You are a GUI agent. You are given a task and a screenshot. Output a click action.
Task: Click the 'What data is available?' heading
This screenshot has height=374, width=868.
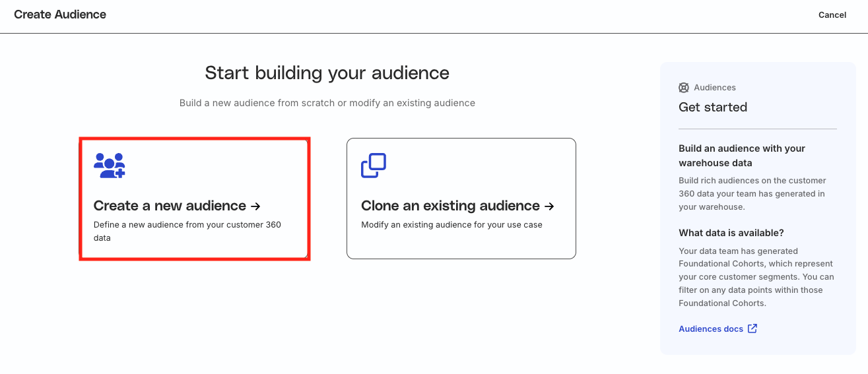click(731, 233)
